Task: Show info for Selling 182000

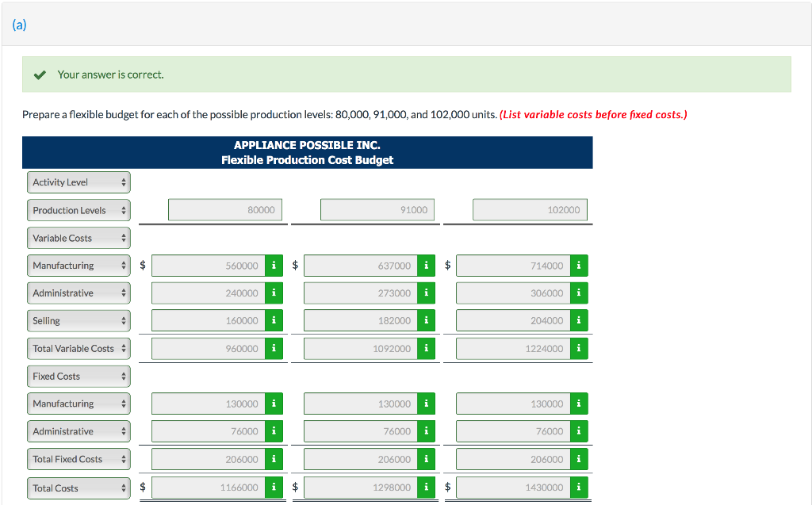Action: 426,320
